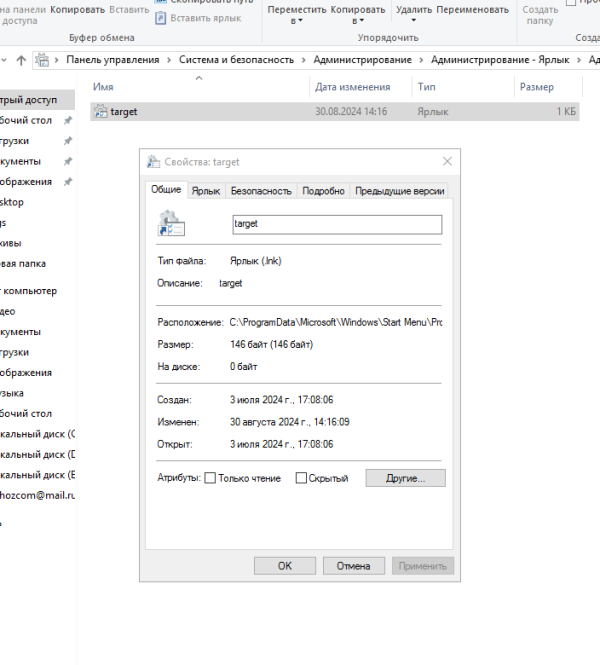Click the up-arrow navigation button
600x665 pixels.
(21, 60)
